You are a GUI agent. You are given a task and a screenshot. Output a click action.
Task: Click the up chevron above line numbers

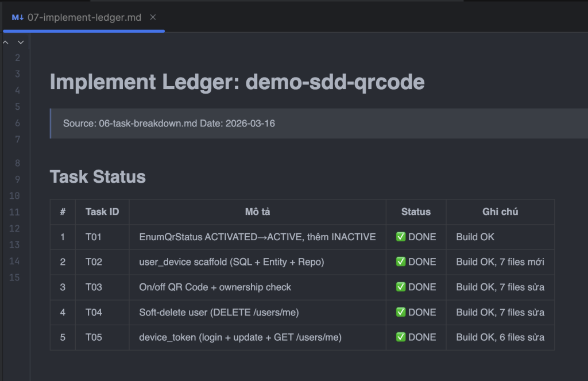(x=6, y=42)
